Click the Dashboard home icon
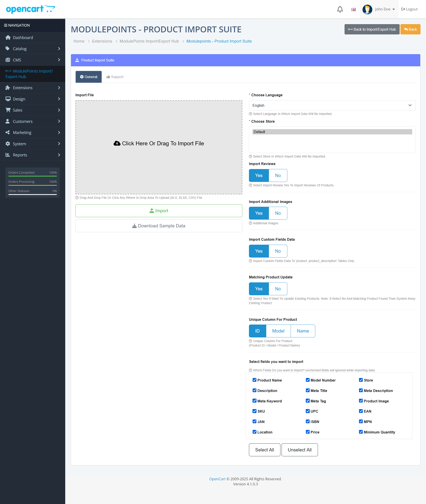426x504 pixels. pos(8,37)
